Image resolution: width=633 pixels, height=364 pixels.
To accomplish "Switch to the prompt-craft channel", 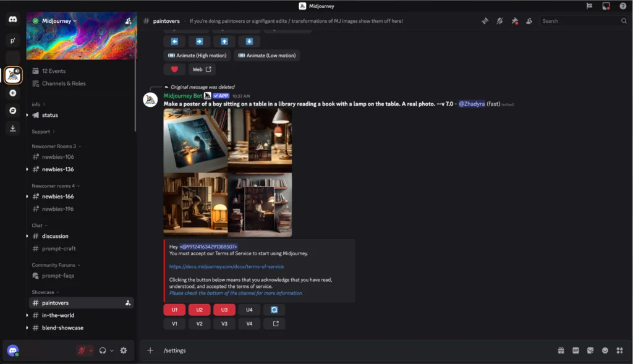I will 59,248.
